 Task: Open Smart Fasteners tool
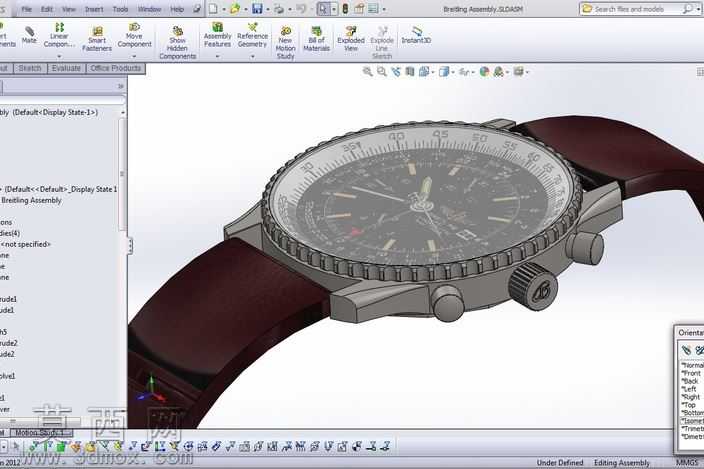point(97,39)
